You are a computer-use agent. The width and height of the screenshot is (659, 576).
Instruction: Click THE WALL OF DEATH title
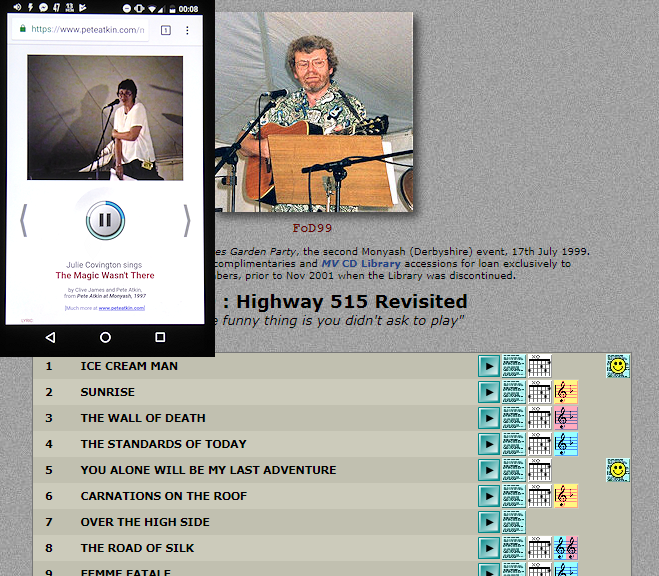click(143, 418)
